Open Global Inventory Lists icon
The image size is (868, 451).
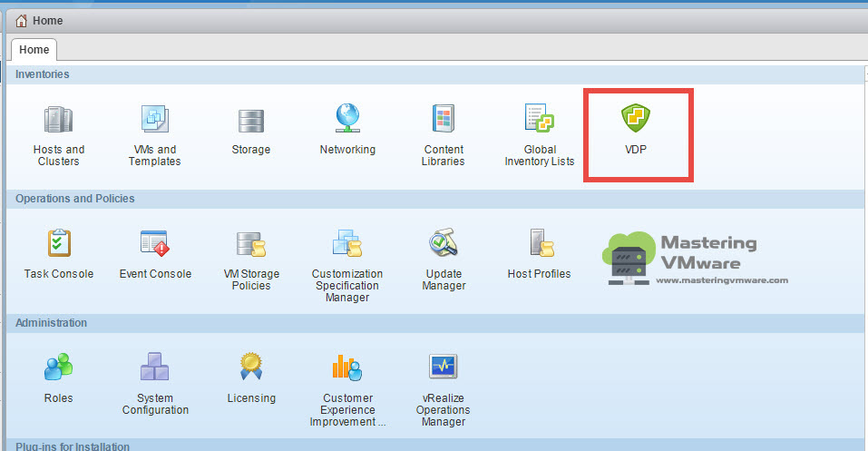pos(539,117)
